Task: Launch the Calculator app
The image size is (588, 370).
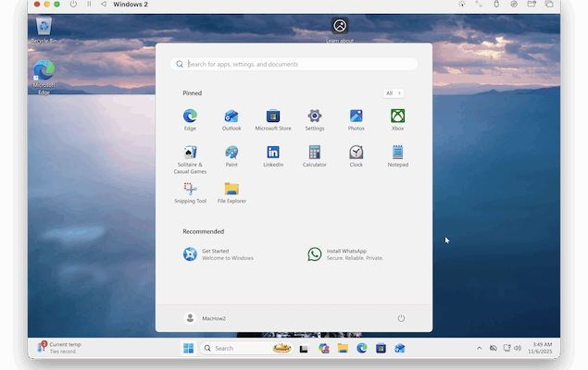Action: click(315, 156)
